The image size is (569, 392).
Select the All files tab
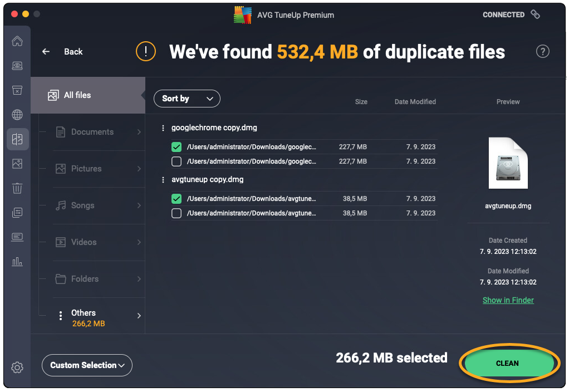tap(77, 95)
